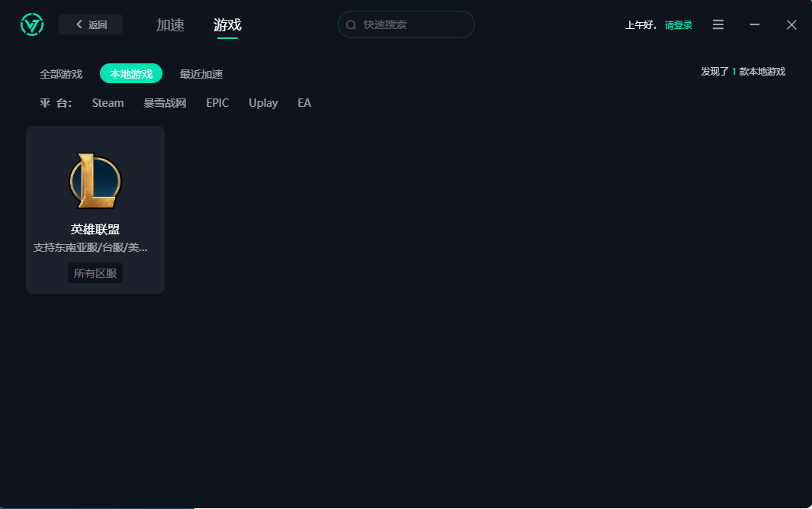Filter games by EA platform

(303, 103)
